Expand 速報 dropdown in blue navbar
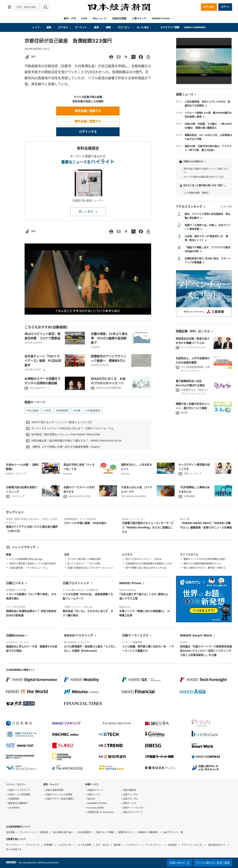This screenshot has height=868, width=238. pyautogui.click(x=50, y=27)
